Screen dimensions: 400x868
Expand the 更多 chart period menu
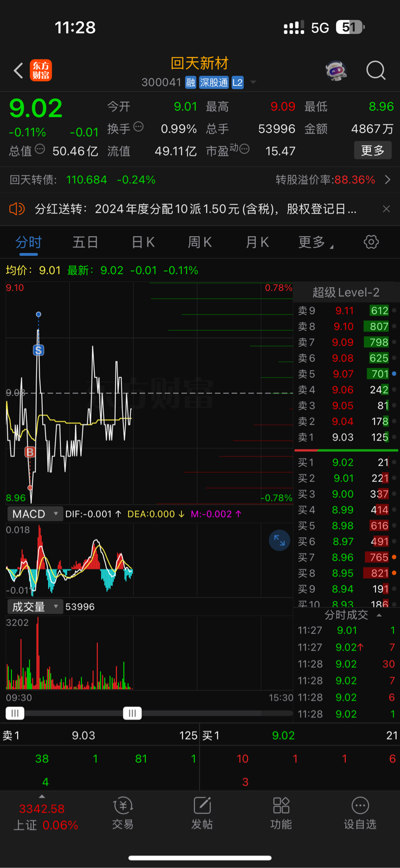pyautogui.click(x=316, y=242)
